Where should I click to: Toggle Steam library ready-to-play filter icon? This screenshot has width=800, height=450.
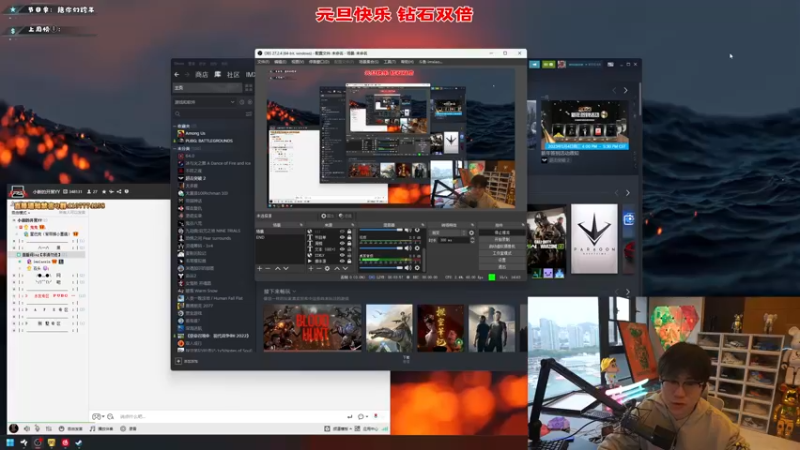tap(250, 102)
